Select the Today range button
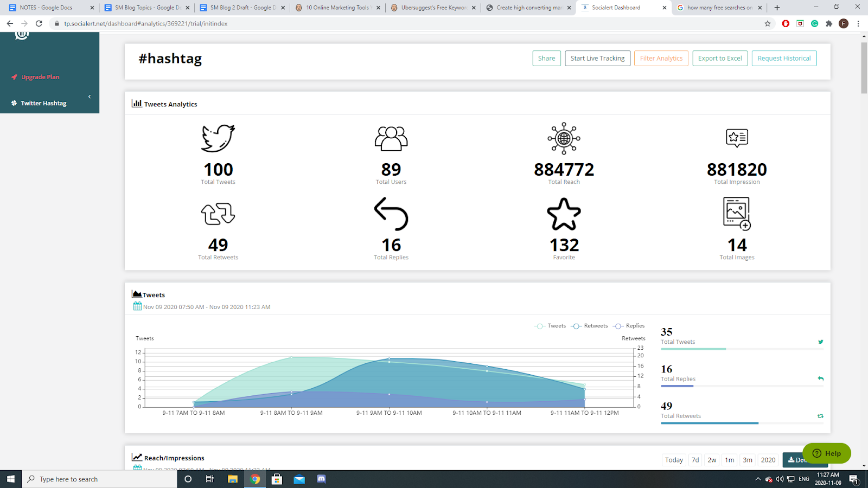 674,460
